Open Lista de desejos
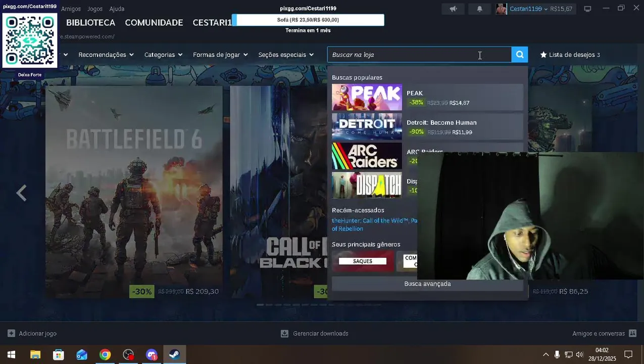 click(570, 55)
